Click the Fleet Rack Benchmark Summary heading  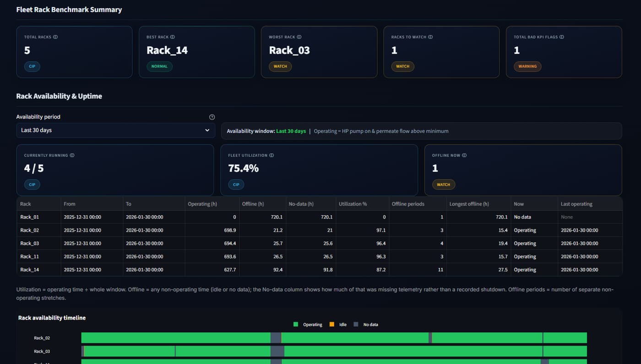(x=69, y=10)
